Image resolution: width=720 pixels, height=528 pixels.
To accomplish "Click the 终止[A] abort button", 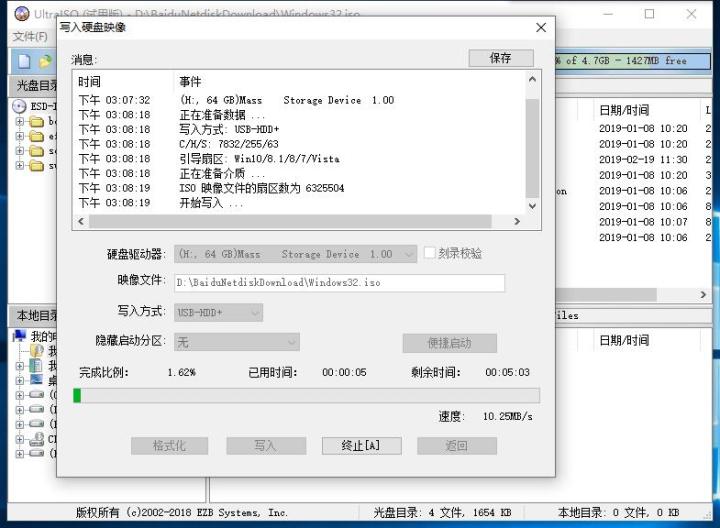I will [361, 446].
